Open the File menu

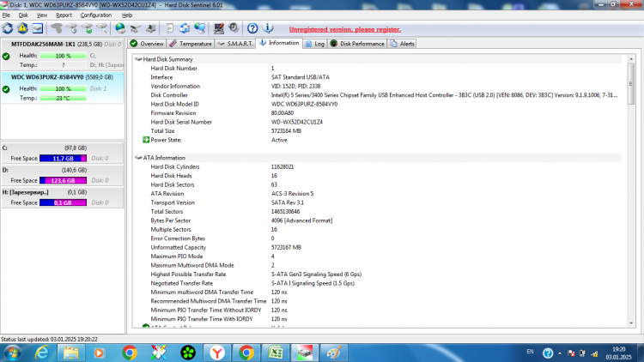(6, 15)
